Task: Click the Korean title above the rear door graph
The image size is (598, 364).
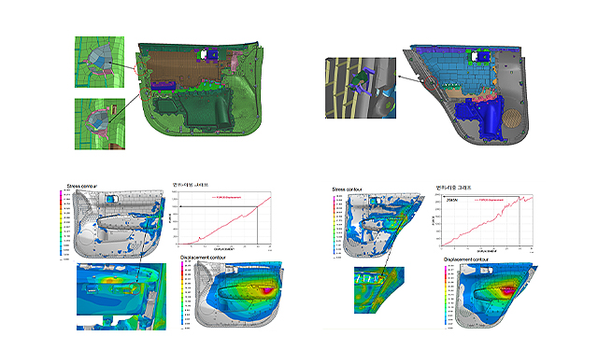Action: (x=454, y=188)
